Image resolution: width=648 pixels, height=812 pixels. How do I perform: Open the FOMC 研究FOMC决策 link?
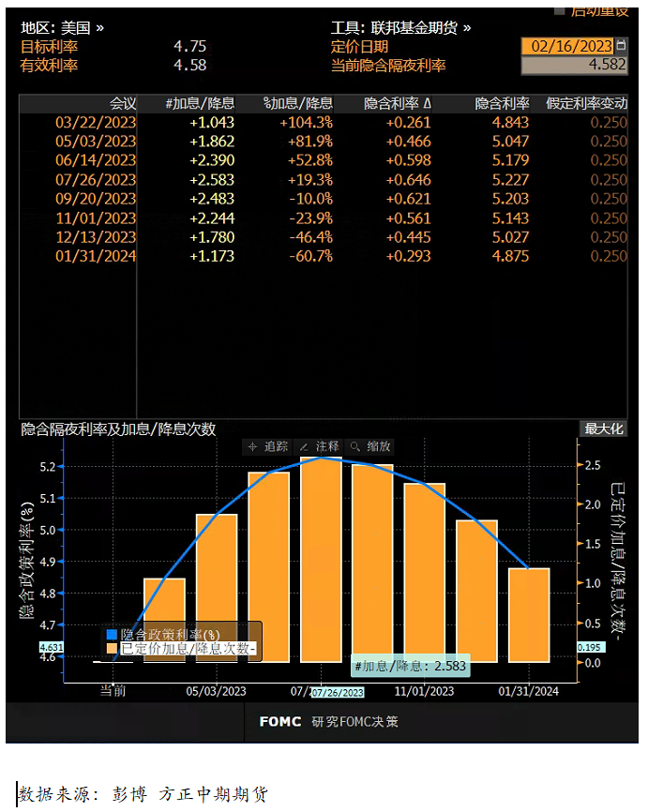(x=328, y=721)
